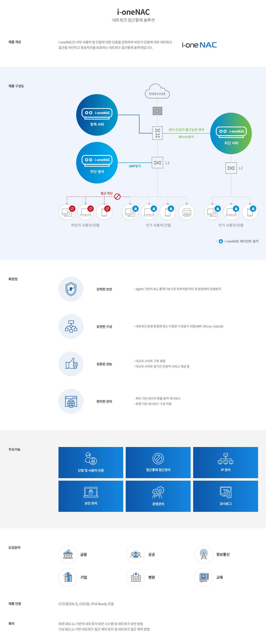Open the IP 관리 tile

click(x=225, y=463)
